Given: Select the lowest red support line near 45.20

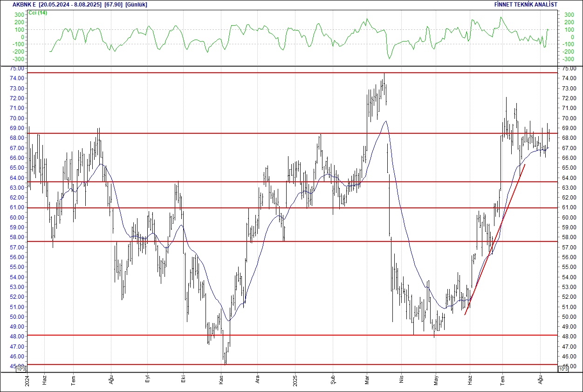Looking at the screenshot, I should pos(293,364).
